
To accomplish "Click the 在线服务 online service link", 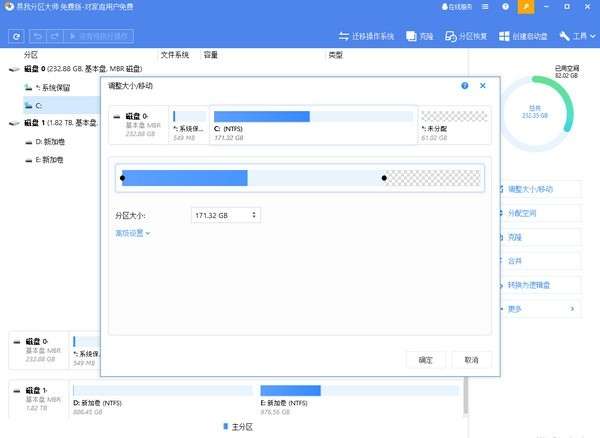I will click(x=457, y=7).
